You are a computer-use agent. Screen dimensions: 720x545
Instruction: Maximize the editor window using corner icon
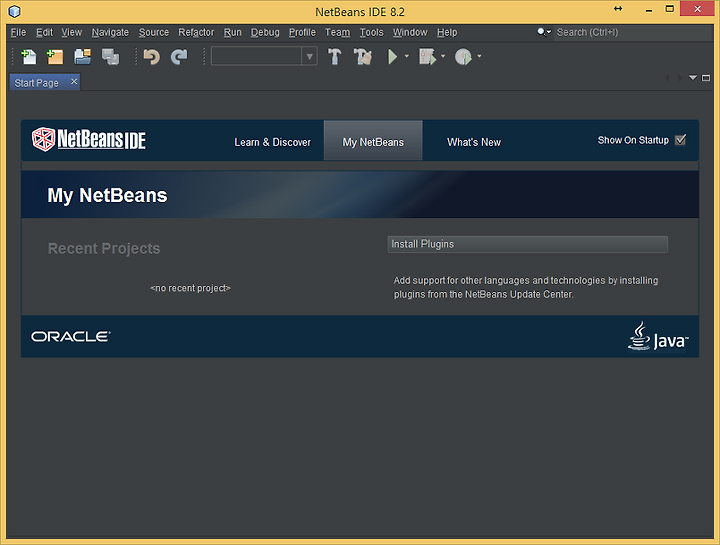(706, 78)
